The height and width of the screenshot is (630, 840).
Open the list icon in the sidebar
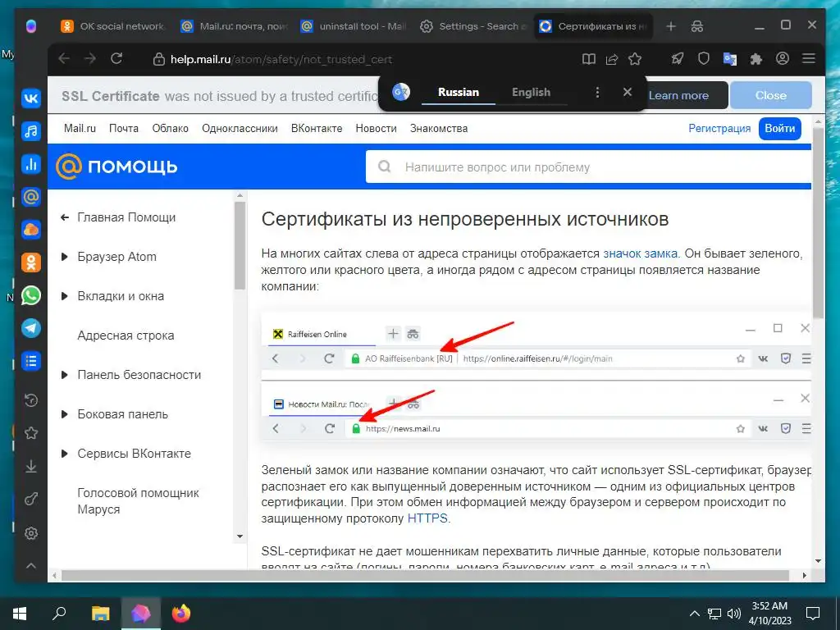(x=31, y=361)
